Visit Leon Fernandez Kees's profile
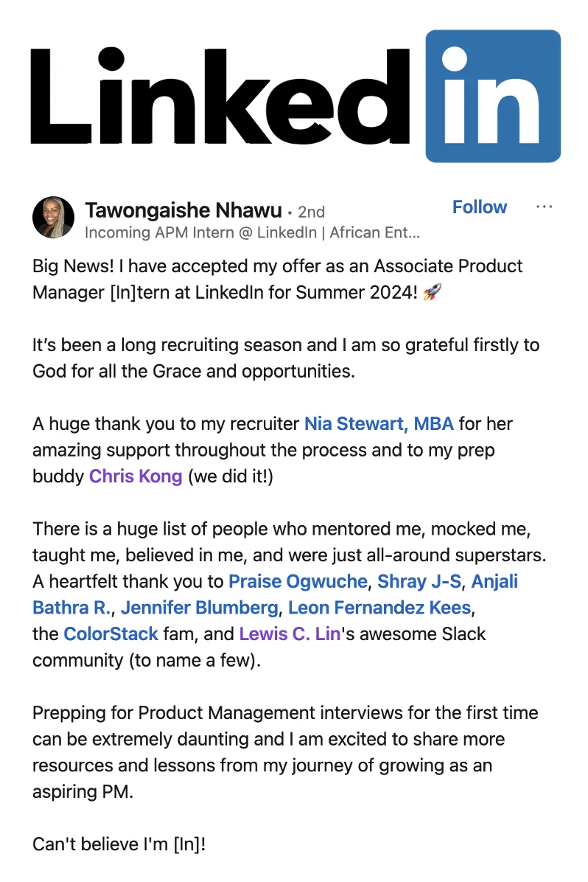 click(x=379, y=608)
